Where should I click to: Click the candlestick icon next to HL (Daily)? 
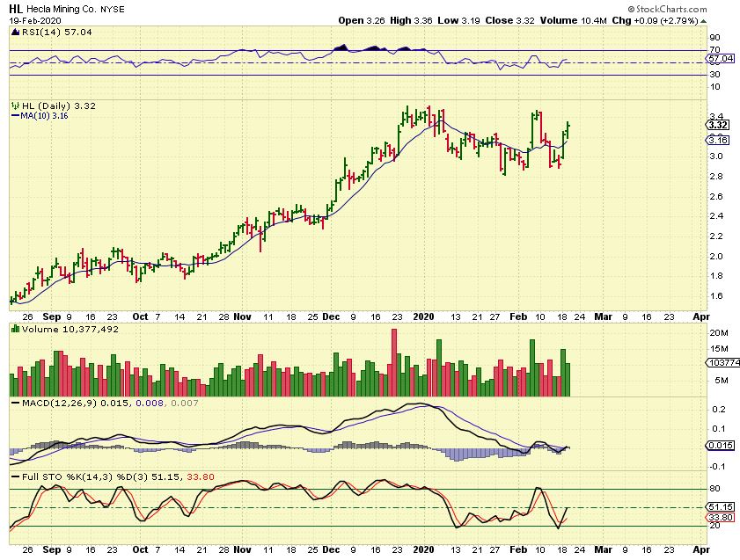(x=15, y=106)
